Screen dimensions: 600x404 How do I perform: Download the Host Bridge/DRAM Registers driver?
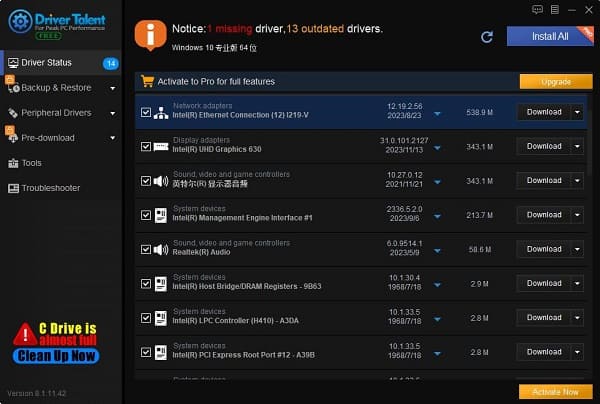tap(544, 283)
